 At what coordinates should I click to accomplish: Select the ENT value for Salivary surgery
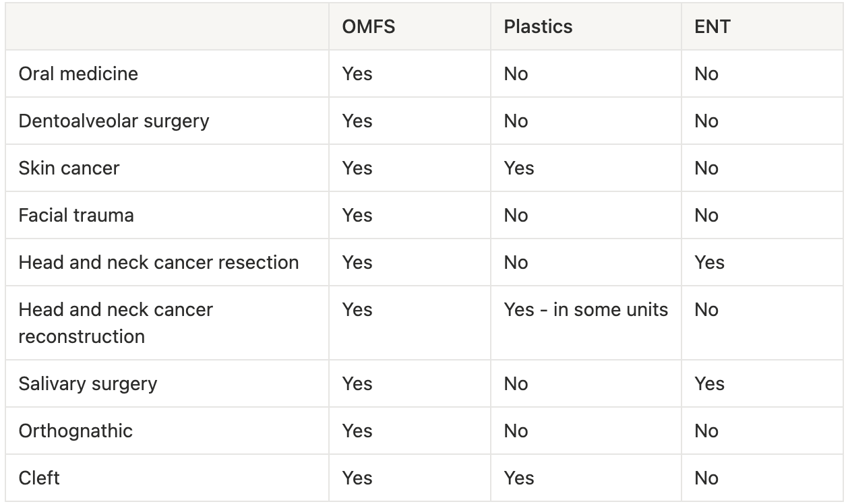[709, 384]
